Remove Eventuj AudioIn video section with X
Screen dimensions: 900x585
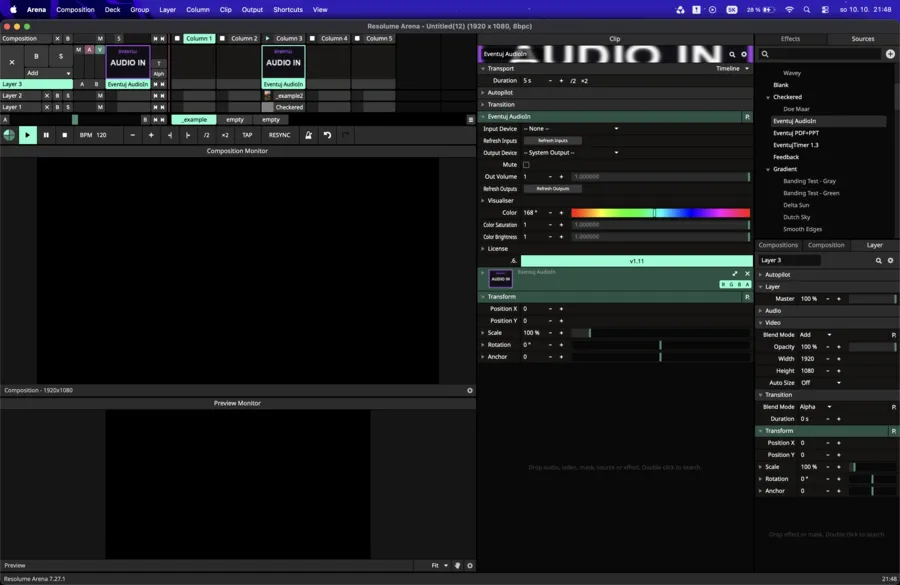click(747, 274)
